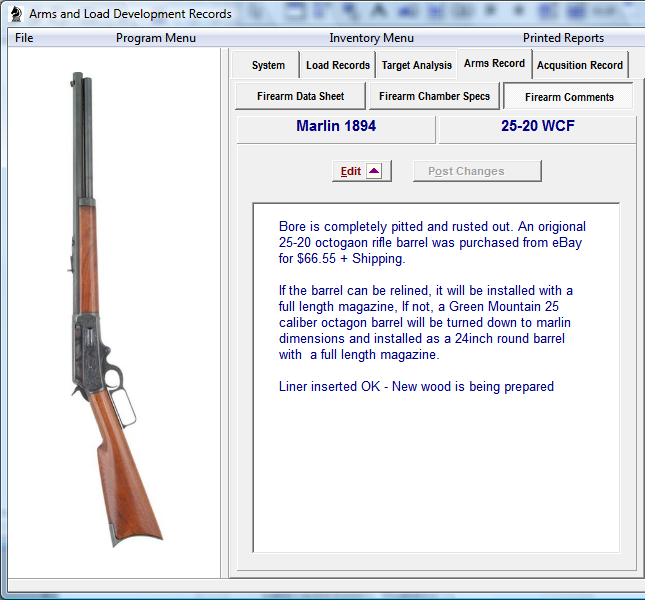Image resolution: width=645 pixels, height=600 pixels.
Task: Click the 'Bore is completely pitted' text line
Action: coord(432,227)
